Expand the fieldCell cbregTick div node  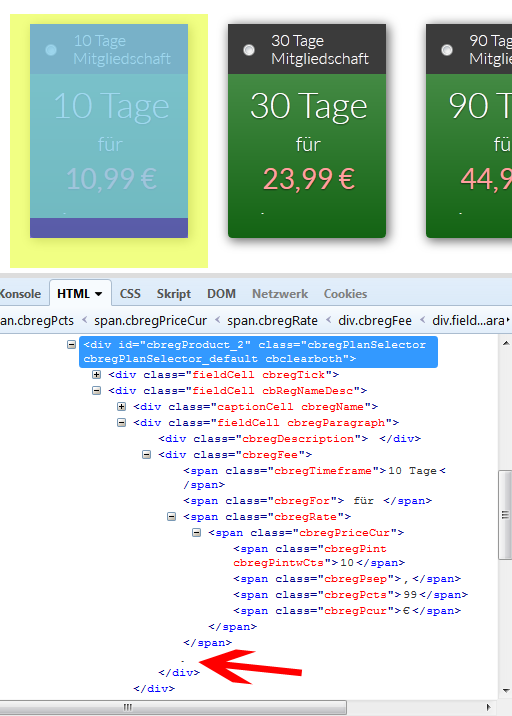point(96,374)
